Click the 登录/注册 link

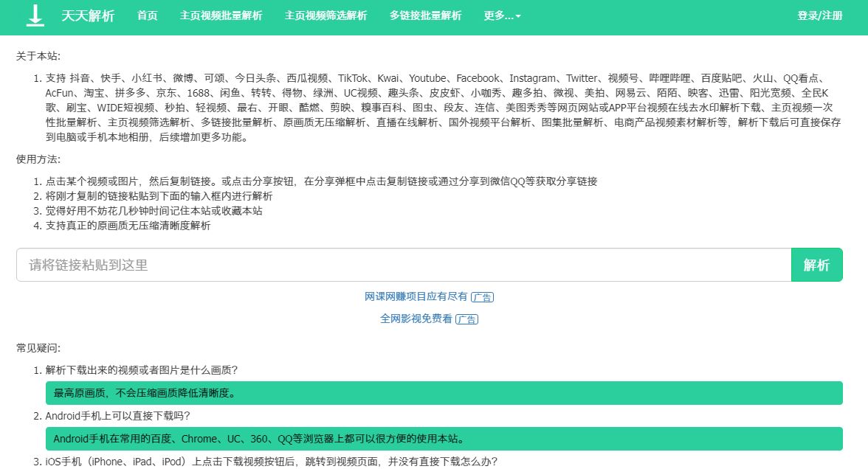pos(819,15)
